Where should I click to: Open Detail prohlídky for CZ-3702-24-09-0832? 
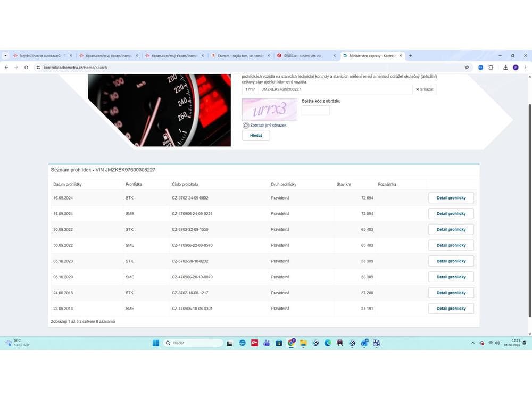tap(451, 198)
